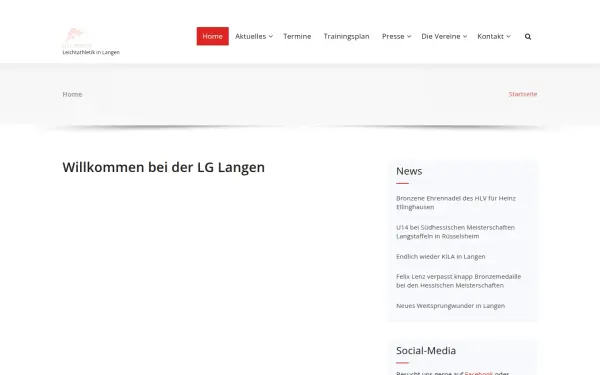The image size is (600, 375).
Task: Read news about Bronzene Ehrennadel des HLV
Action: tap(456, 202)
